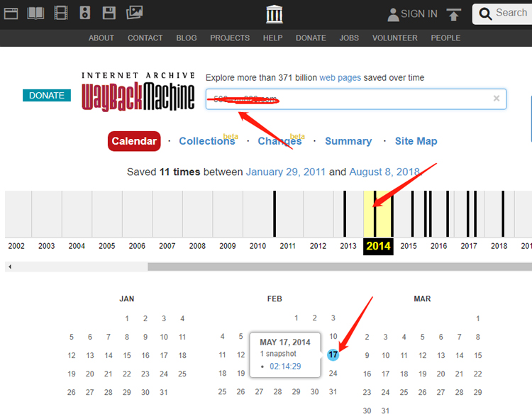Open the Software floppy disk icon

pos(109,13)
